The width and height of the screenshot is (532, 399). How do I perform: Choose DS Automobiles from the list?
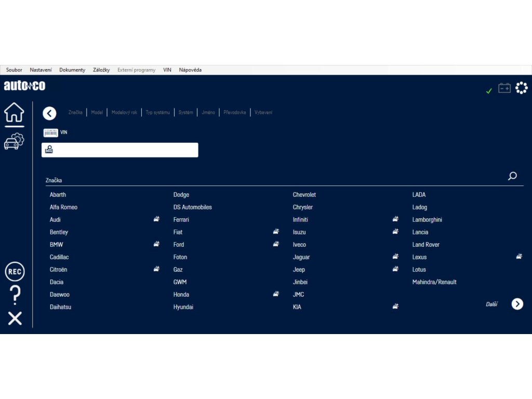pyautogui.click(x=193, y=207)
